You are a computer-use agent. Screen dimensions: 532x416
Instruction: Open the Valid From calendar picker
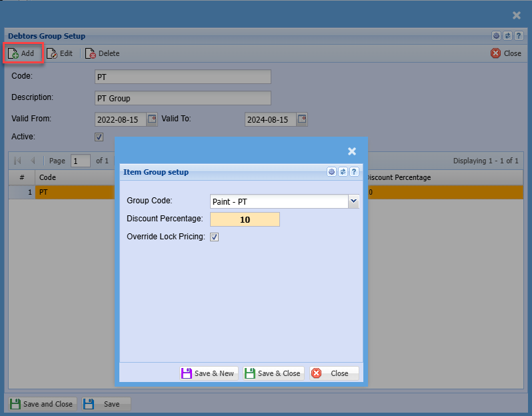[152, 119]
